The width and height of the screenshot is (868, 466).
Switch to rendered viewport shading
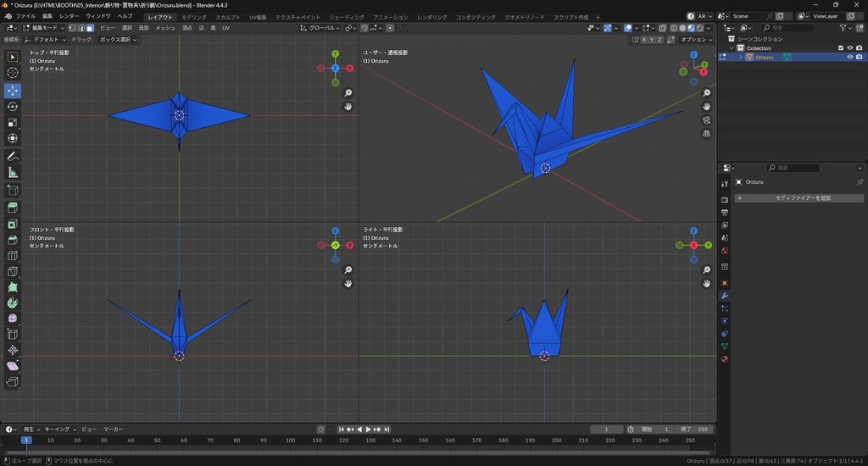point(699,28)
